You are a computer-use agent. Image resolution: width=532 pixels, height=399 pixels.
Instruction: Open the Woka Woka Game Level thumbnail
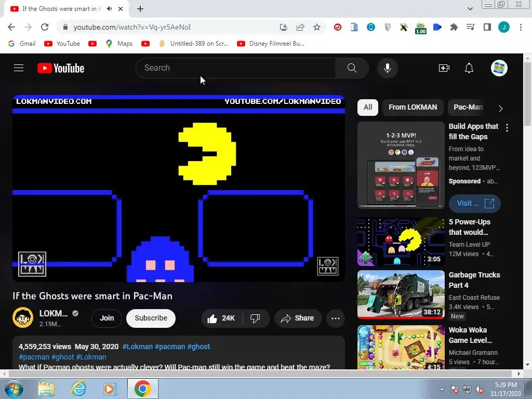tap(401, 347)
